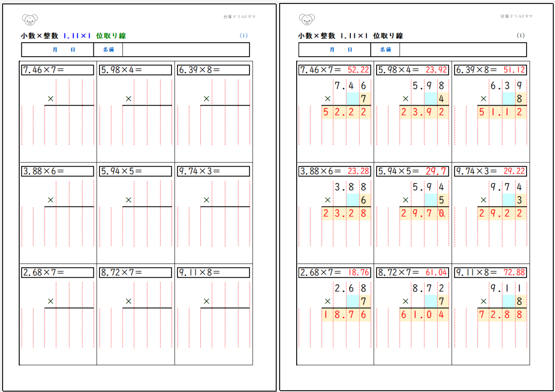
Task: Select the 8.72×7= problem box on left page
Action: point(135,272)
